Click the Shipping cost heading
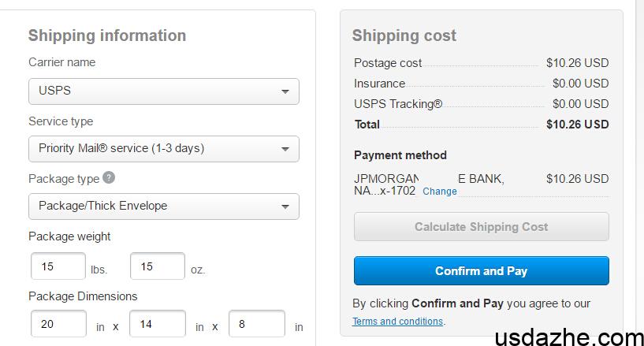 (x=404, y=35)
